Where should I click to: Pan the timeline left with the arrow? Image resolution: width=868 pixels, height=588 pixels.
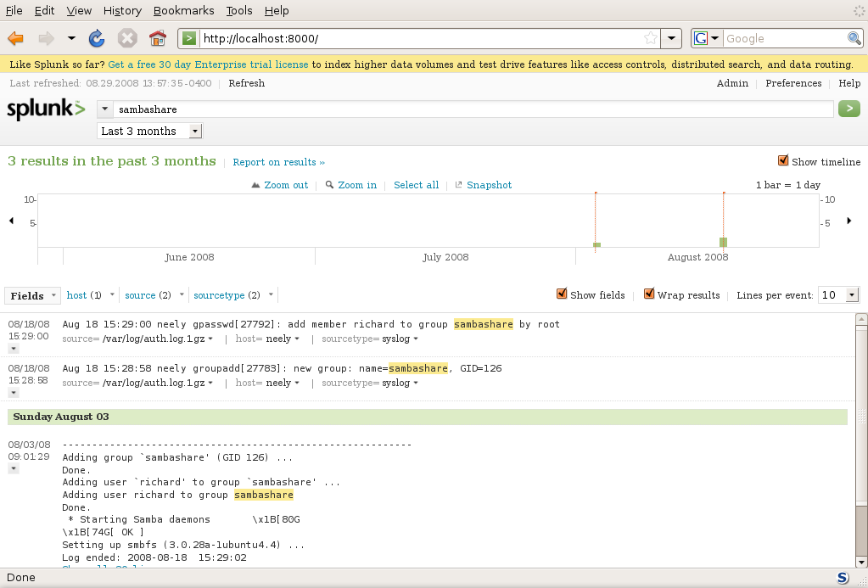pos(12,221)
